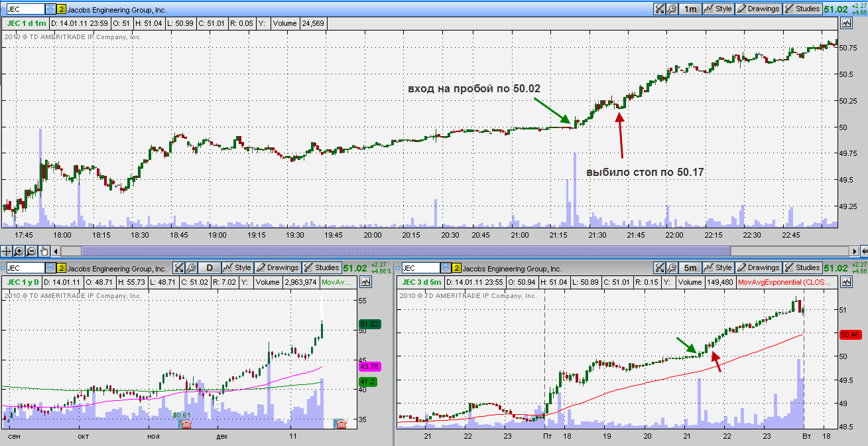Expand the symbol dropdown in top chart

[x=51, y=9]
